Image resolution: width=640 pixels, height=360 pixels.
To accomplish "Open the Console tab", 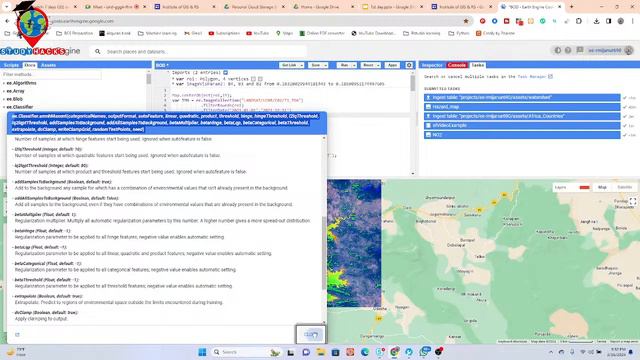I will click(x=457, y=65).
